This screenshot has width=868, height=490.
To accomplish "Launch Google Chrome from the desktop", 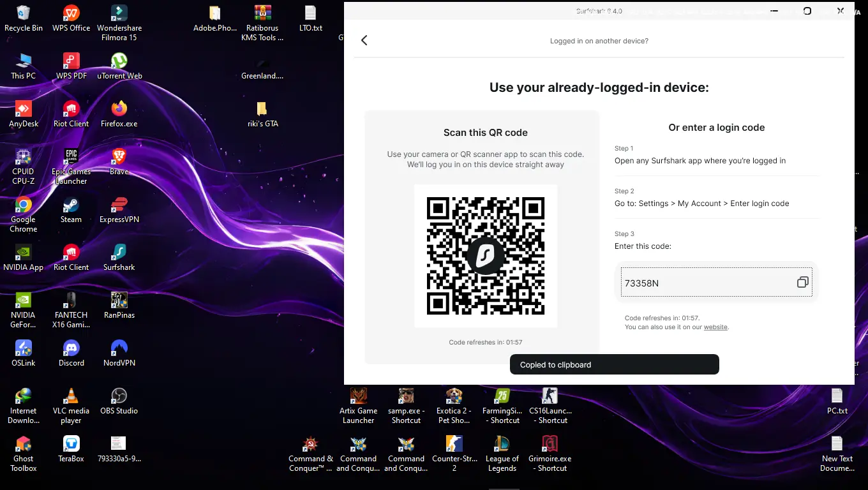I will tap(24, 214).
